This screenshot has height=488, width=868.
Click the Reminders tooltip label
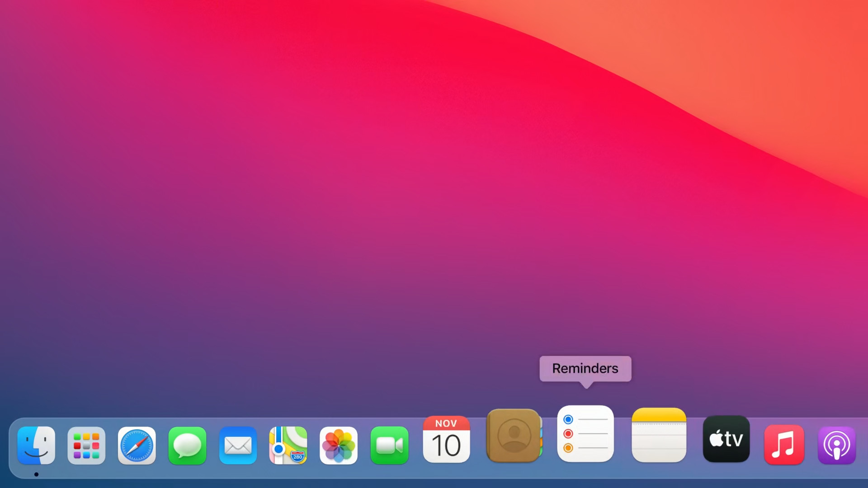click(x=585, y=369)
